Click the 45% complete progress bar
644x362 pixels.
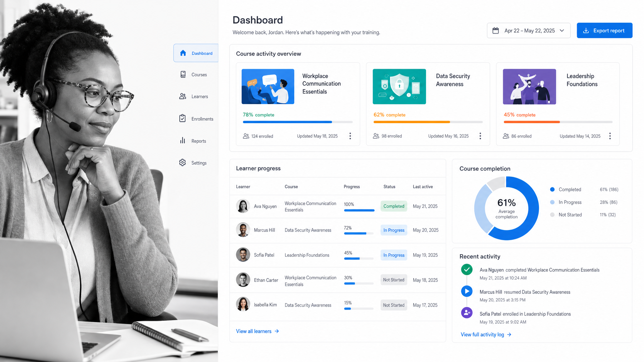tap(558, 122)
